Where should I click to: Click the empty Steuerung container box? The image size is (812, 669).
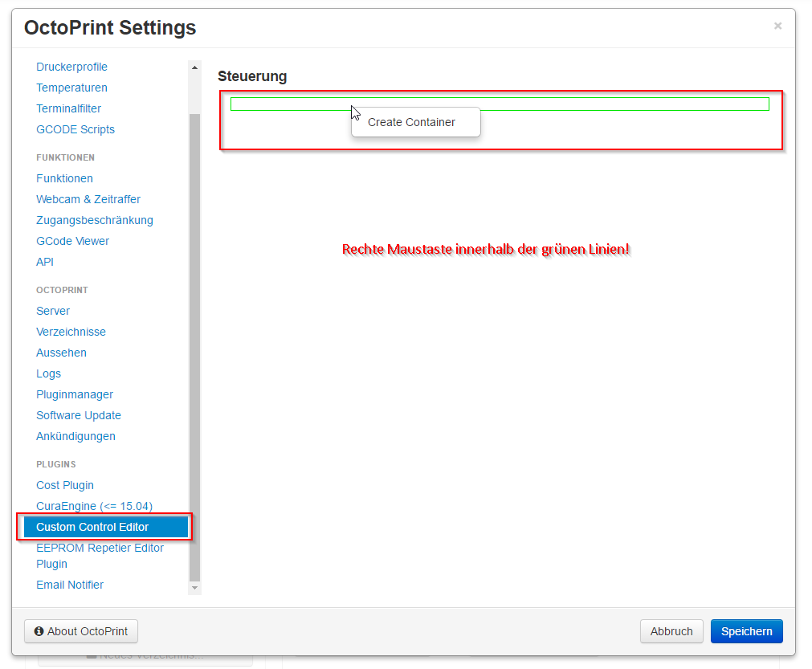coord(602,104)
